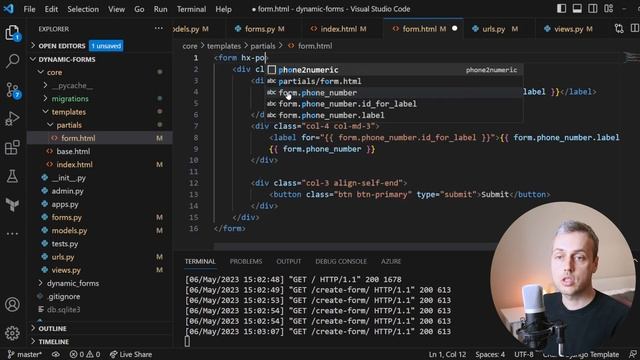Change indentation via Spaces: 4
Viewport: 640px width, 360px height.
[490, 354]
